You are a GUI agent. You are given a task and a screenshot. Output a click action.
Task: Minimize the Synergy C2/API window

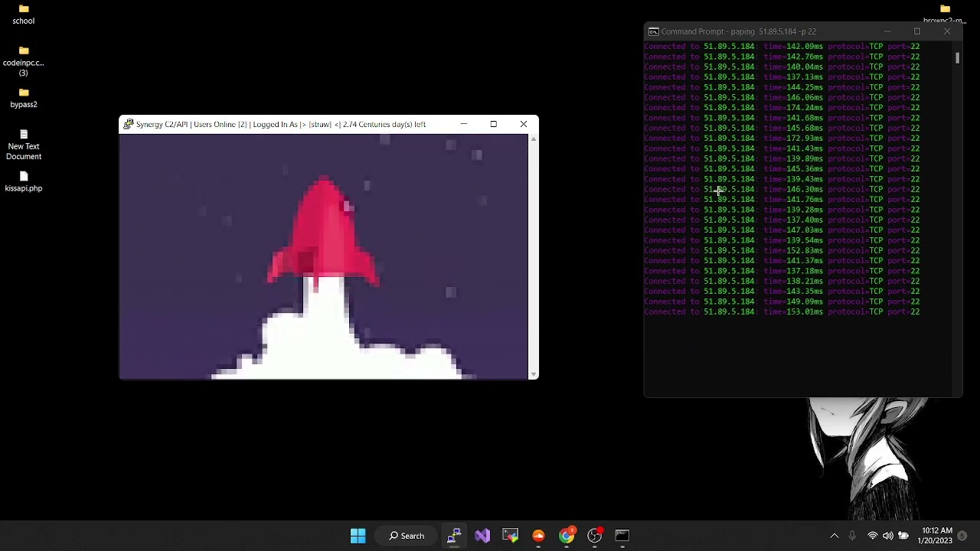463,124
